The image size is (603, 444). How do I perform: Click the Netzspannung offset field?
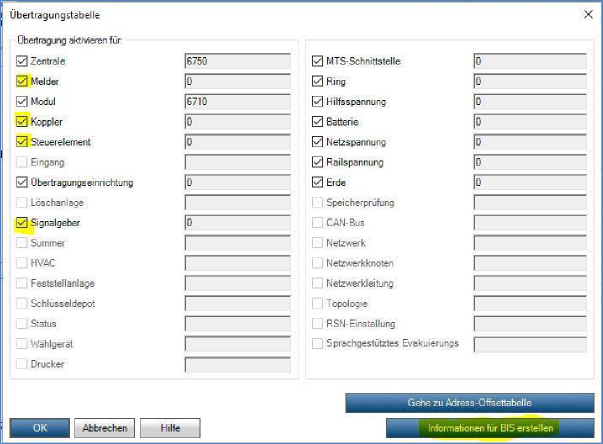(x=530, y=142)
